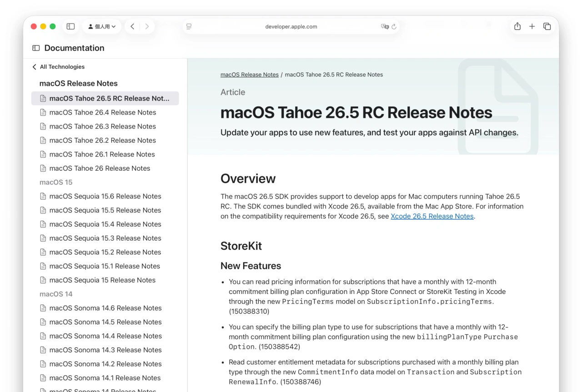Open macOS Sequoia 15.1 Release Notes
Viewport: 582px width, 392px height.
[x=105, y=266]
